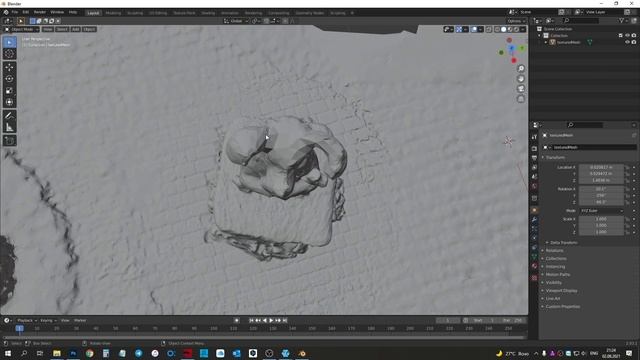640x360 pixels.
Task: Expand Relations panel
Action: pyautogui.click(x=554, y=251)
